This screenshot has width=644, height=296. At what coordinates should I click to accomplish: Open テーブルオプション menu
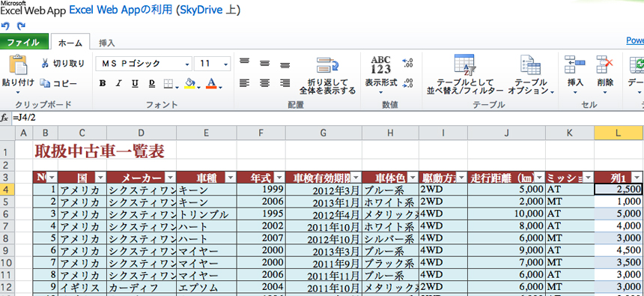click(x=531, y=76)
